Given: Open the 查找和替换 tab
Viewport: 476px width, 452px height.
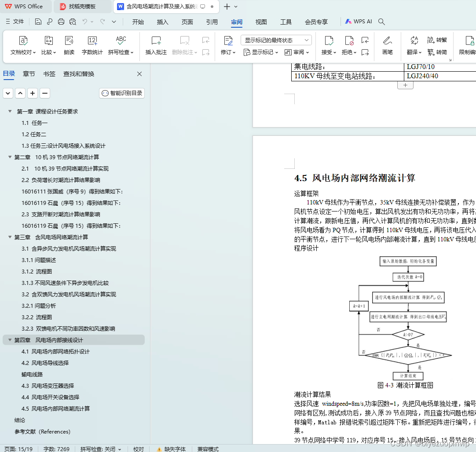Looking at the screenshot, I should (x=79, y=74).
